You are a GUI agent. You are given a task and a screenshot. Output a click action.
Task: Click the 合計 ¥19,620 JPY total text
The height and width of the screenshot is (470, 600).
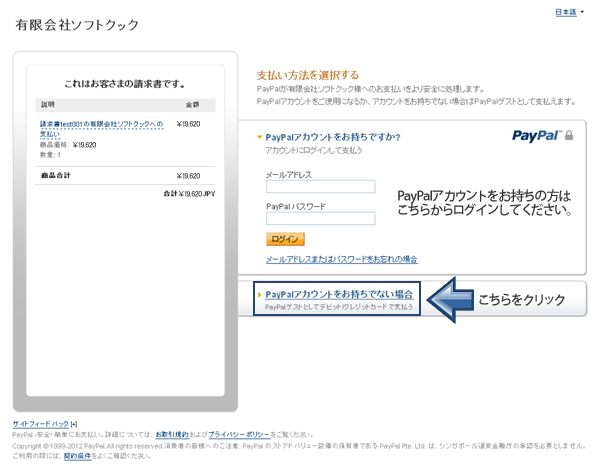[189, 194]
